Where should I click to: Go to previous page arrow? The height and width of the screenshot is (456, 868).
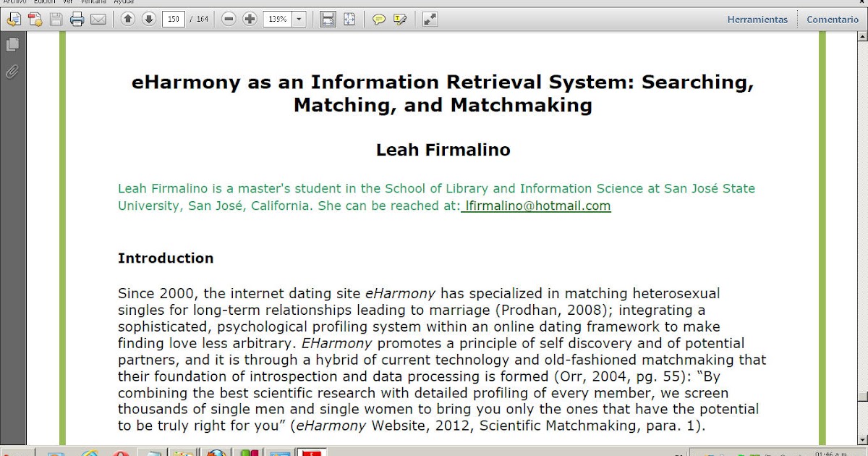tap(128, 20)
